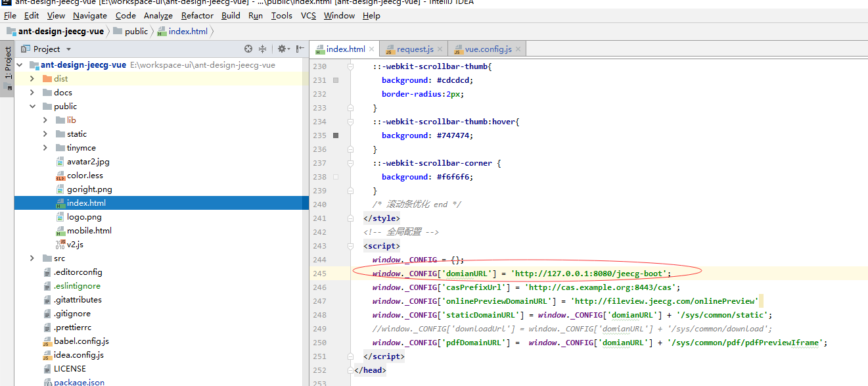Click the .editorconfig file icon
This screenshot has height=386, width=868.
tap(47, 273)
